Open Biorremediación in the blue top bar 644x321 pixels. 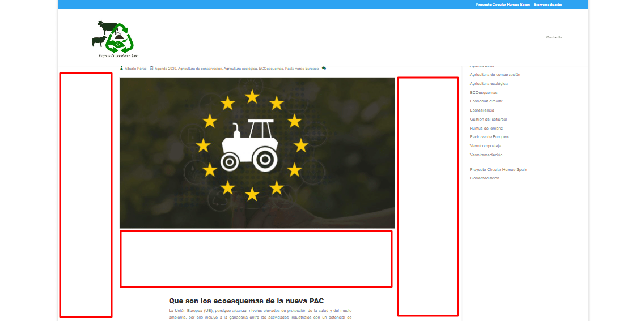pos(548,5)
